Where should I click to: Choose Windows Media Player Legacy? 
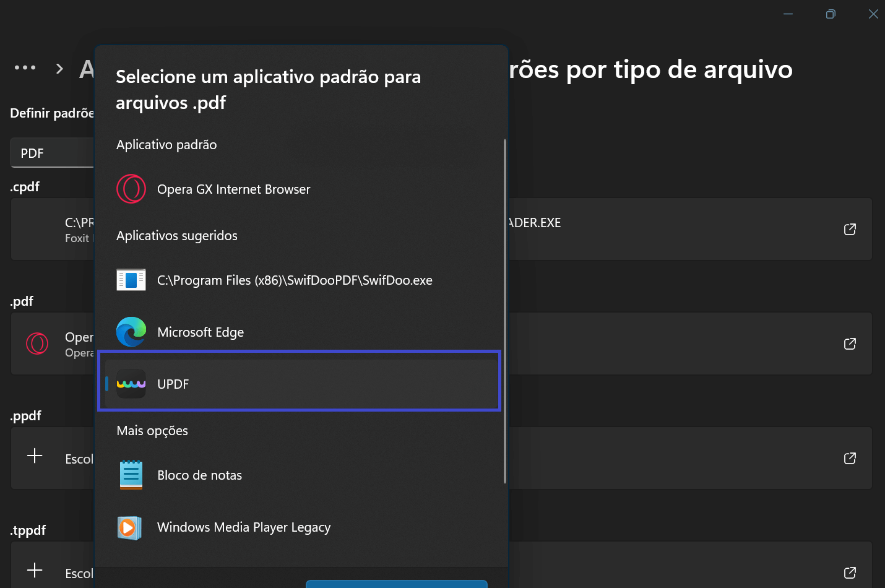[301, 527]
